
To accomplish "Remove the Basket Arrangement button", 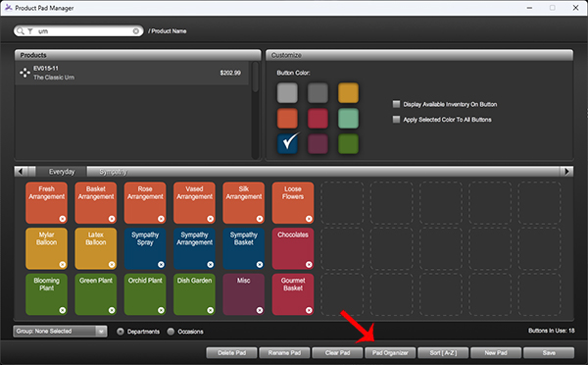I will [112, 219].
